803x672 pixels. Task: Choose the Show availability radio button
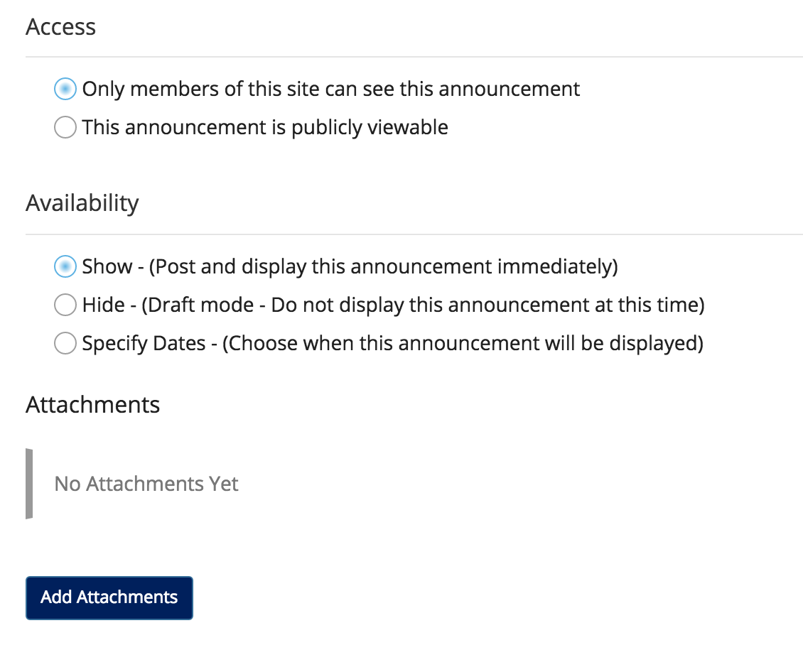pyautogui.click(x=65, y=267)
